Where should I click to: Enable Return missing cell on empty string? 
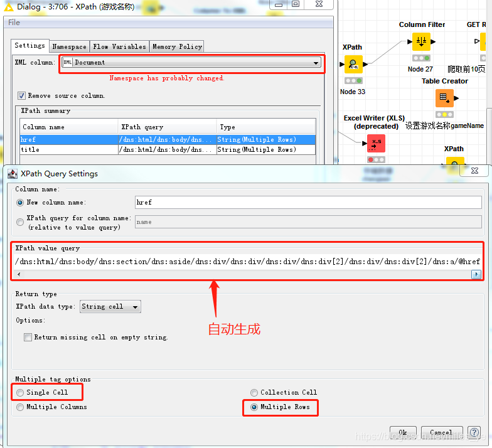click(28, 338)
